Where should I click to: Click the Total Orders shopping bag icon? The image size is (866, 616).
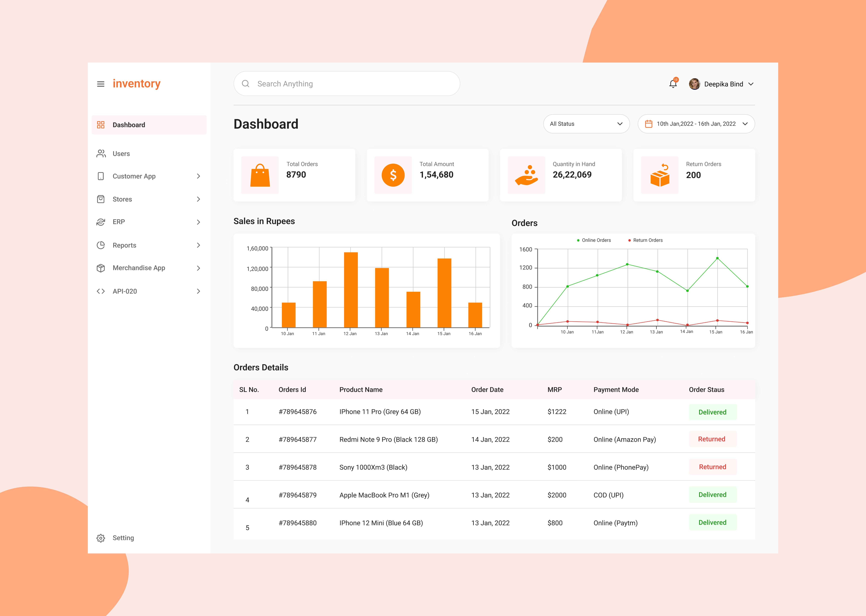point(260,175)
